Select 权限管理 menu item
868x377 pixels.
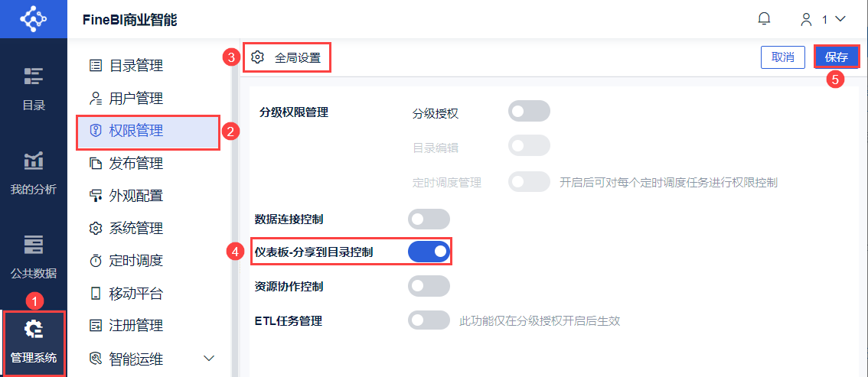[136, 131]
